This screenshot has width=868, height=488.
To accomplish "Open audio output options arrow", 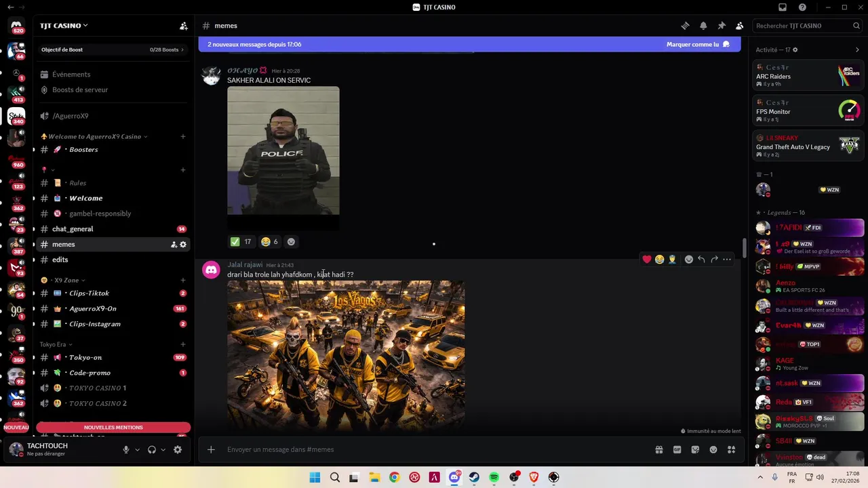I will point(163,449).
